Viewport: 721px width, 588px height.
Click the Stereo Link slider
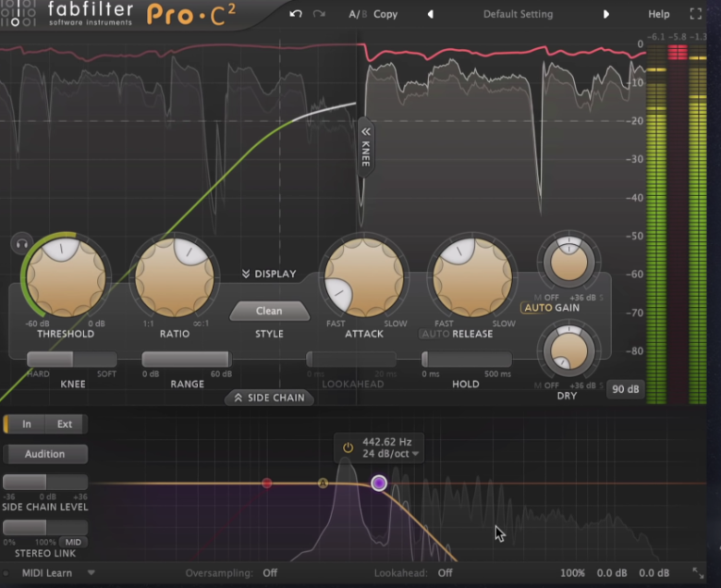pos(45,527)
